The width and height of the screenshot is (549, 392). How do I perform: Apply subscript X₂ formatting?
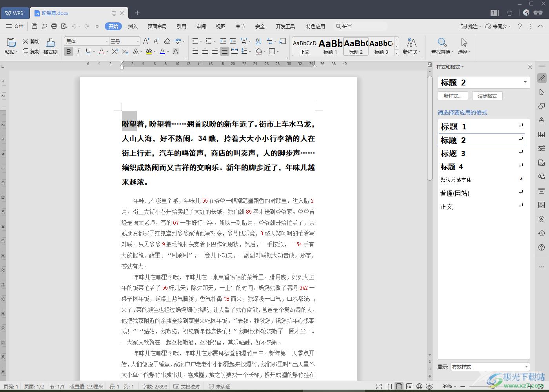pyautogui.click(x=125, y=51)
